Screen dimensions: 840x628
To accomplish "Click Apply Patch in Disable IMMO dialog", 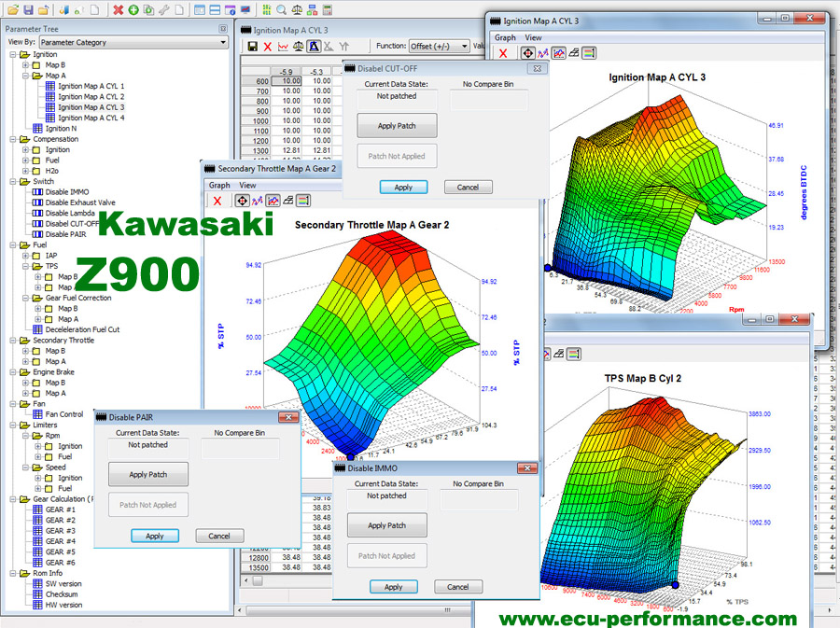I will [x=387, y=525].
